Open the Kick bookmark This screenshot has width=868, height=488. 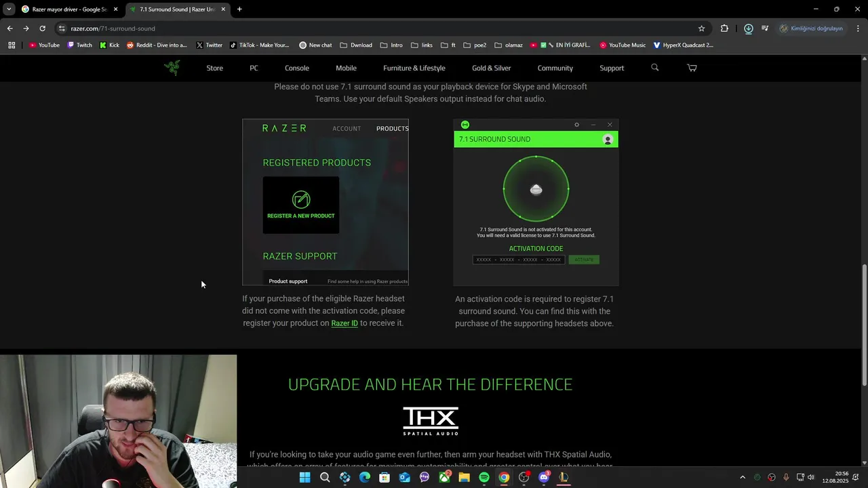click(x=109, y=45)
